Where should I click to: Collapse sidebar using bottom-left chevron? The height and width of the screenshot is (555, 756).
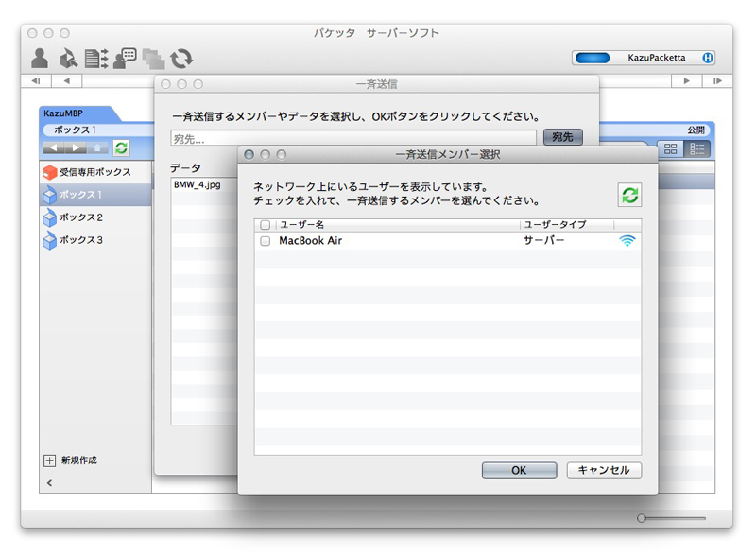49,482
